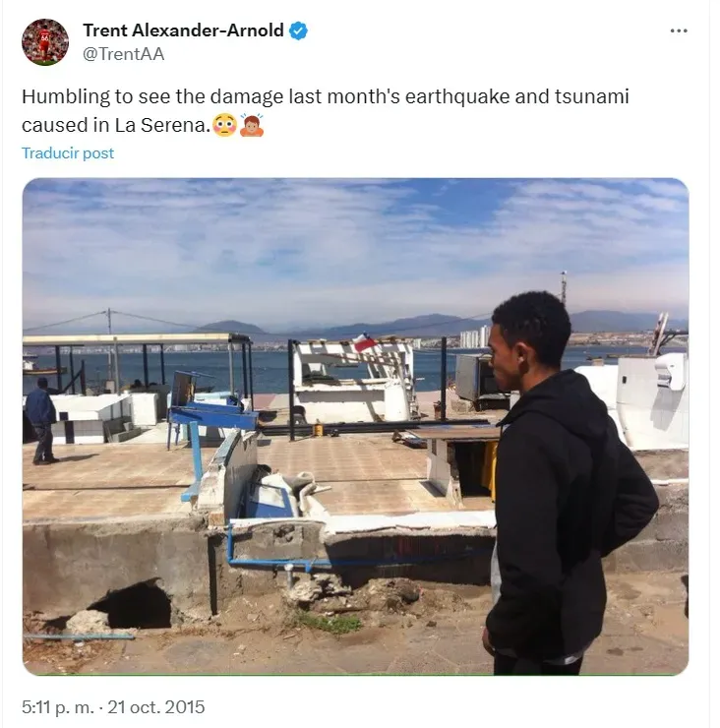Click the word 'tsunami' in the tweet
This screenshot has width=720, height=728.
(x=592, y=96)
